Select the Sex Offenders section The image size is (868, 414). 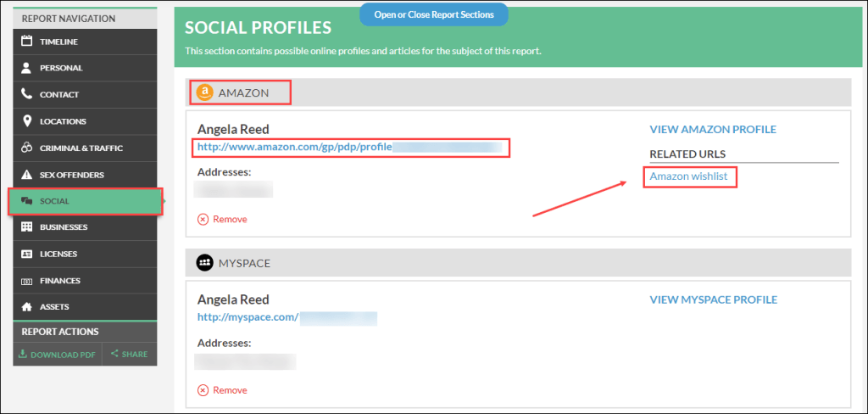click(86, 175)
